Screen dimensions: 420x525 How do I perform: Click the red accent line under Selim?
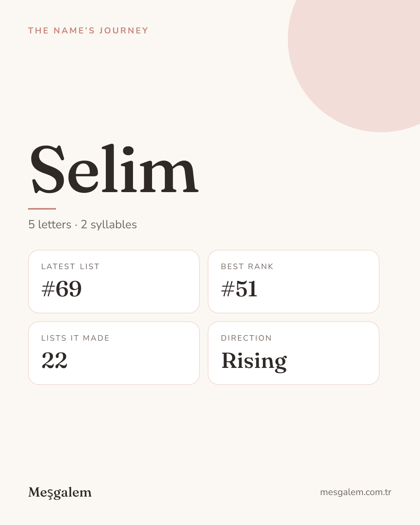click(42, 209)
